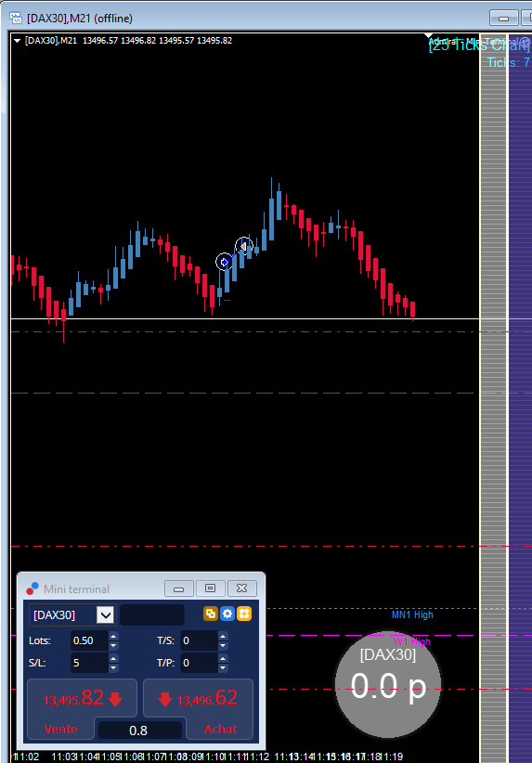Image resolution: width=532 pixels, height=763 pixels.
Task: Click the orange trade-exit arrow marker on chart
Action: (x=244, y=247)
